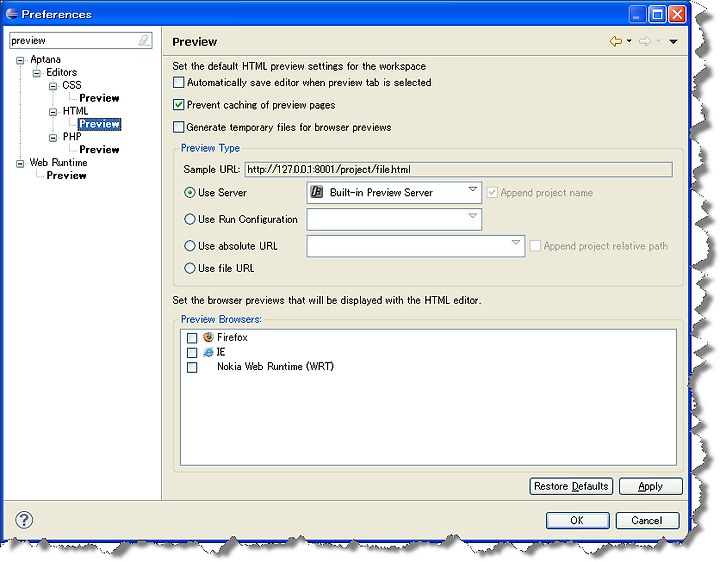
Task: Minimize the Preferences window
Action: click(637, 14)
